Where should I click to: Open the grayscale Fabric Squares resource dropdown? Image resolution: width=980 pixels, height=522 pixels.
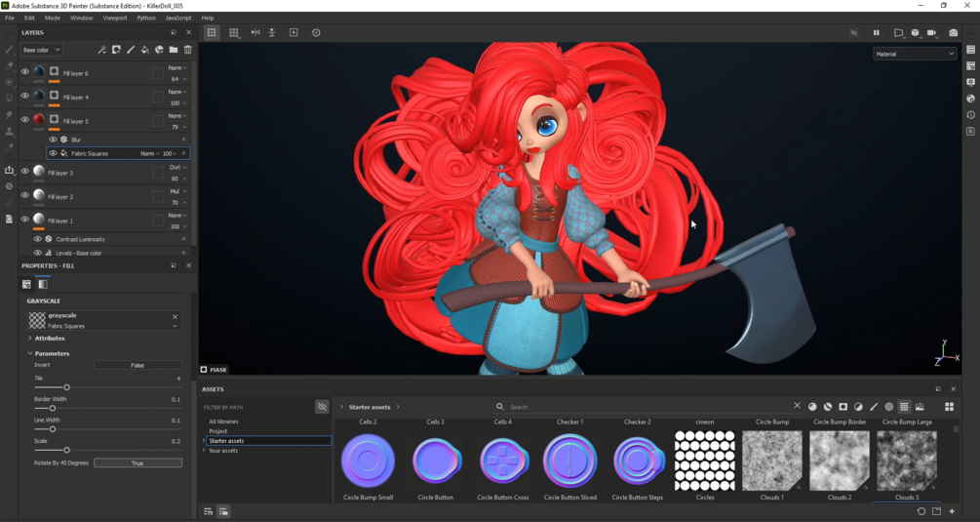175,326
